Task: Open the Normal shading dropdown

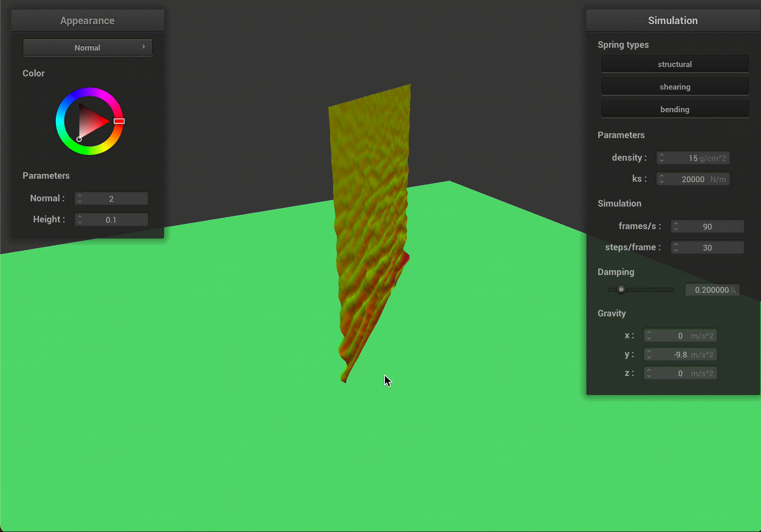Action: (87, 47)
